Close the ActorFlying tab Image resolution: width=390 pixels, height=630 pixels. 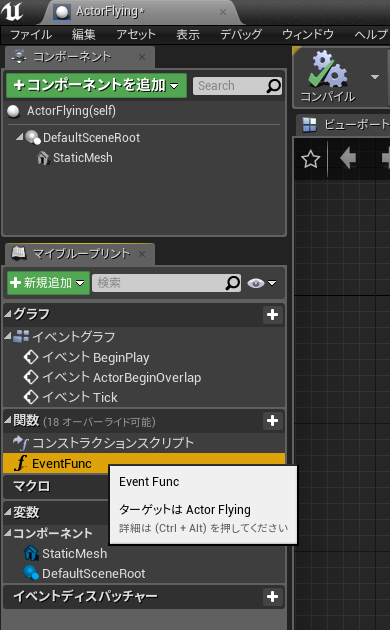[223, 12]
